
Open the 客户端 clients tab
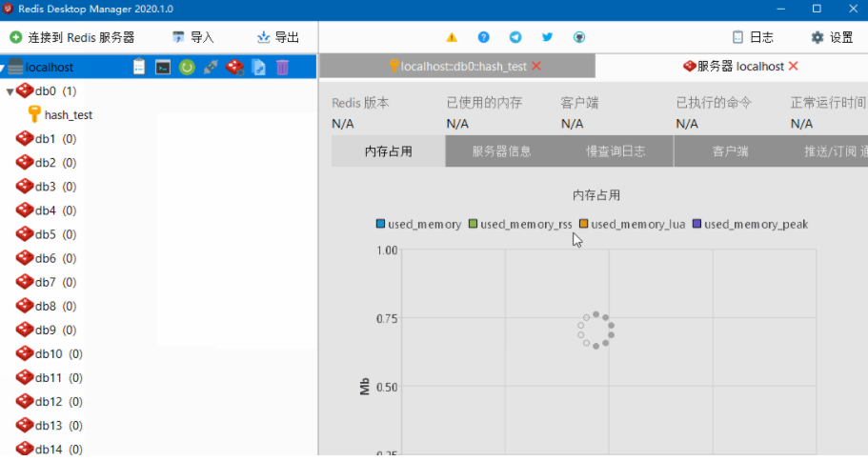[x=730, y=151]
